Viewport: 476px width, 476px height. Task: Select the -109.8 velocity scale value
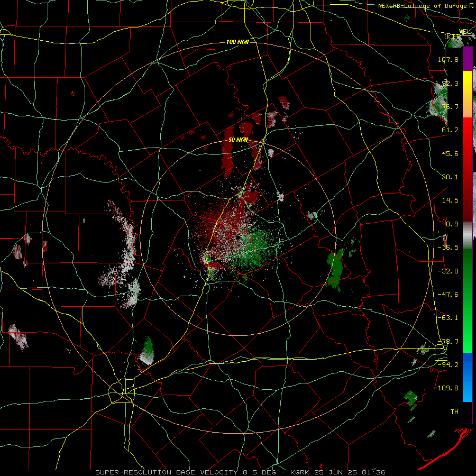pyautogui.click(x=446, y=388)
